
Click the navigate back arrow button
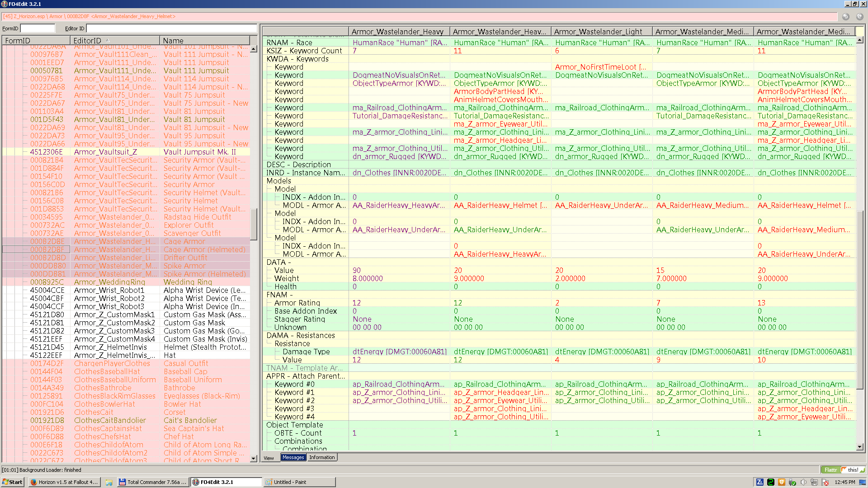coord(845,16)
